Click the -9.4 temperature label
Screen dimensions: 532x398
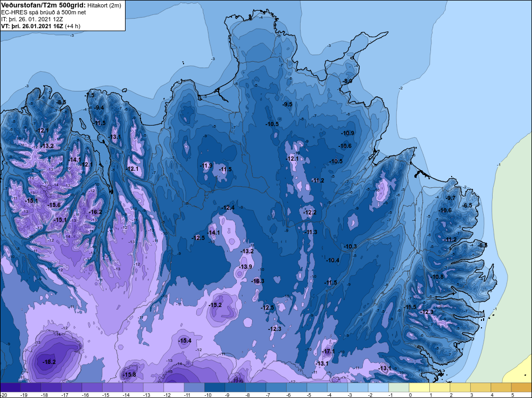click(99, 107)
